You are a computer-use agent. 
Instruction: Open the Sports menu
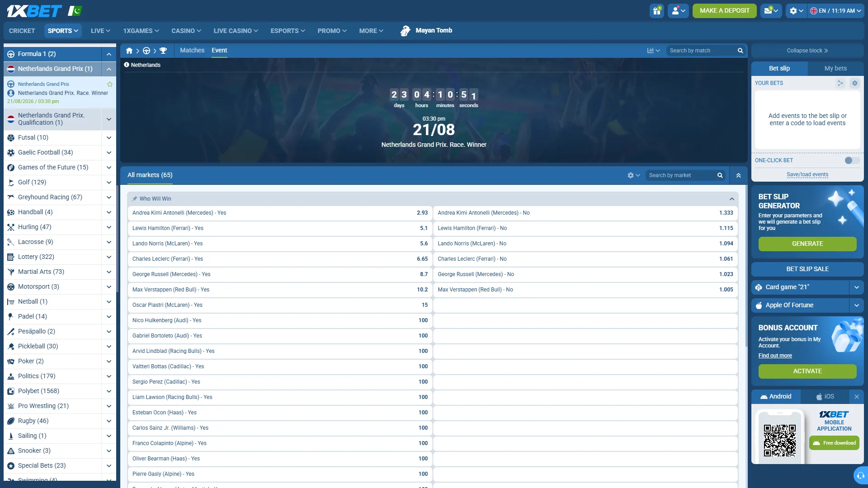(x=63, y=31)
